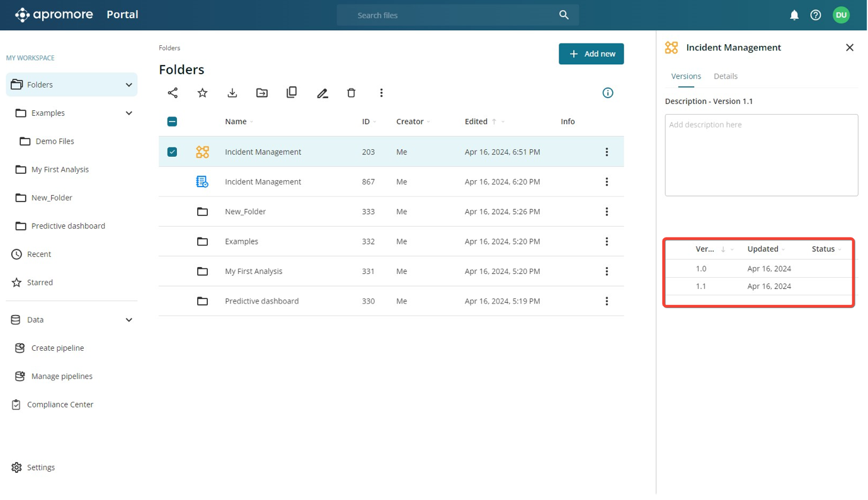Screen dimensions: 868x500
Task: Click the download icon in the toolbar
Action: pos(232,93)
